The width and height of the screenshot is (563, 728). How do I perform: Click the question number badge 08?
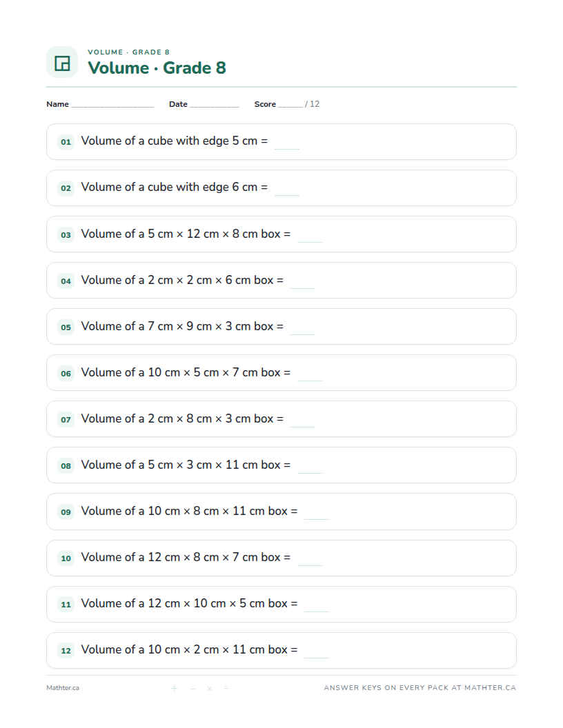coord(66,465)
